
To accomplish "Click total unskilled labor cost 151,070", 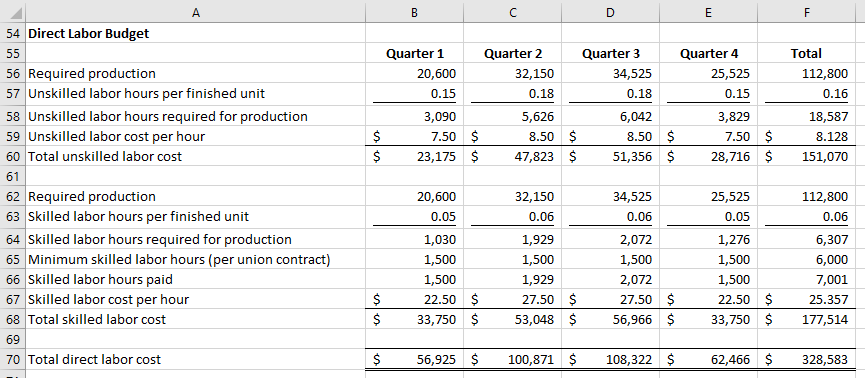I will pyautogui.click(x=805, y=156).
